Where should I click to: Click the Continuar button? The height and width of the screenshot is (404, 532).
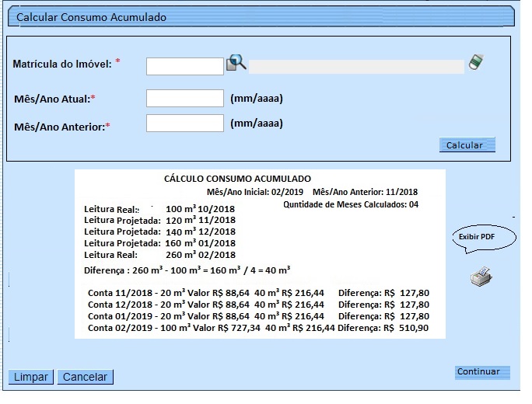coord(482,372)
